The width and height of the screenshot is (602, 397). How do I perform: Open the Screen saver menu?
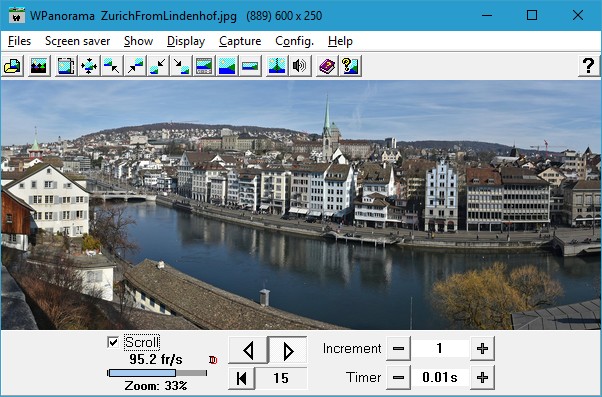(x=78, y=41)
